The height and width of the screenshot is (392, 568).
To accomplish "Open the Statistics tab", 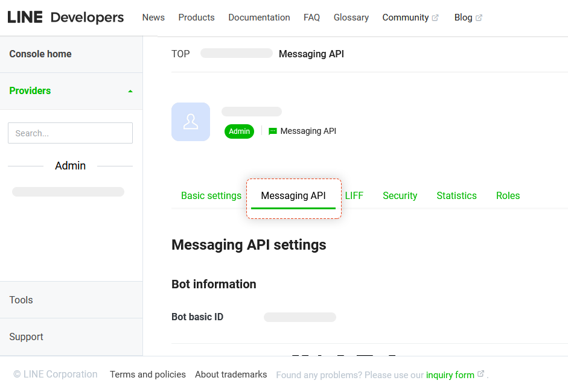I will point(456,196).
